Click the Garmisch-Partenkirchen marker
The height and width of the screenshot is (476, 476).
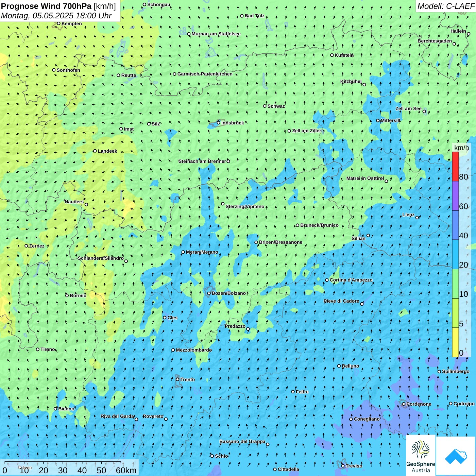[174, 74]
